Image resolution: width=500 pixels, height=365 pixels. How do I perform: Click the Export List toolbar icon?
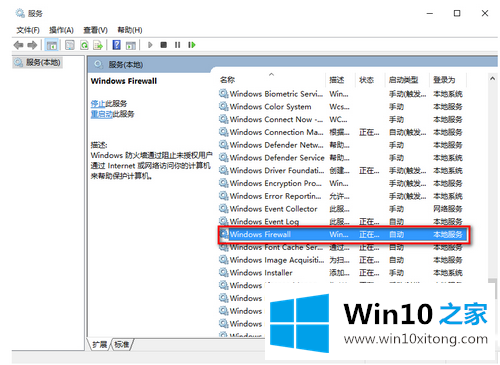coord(98,45)
